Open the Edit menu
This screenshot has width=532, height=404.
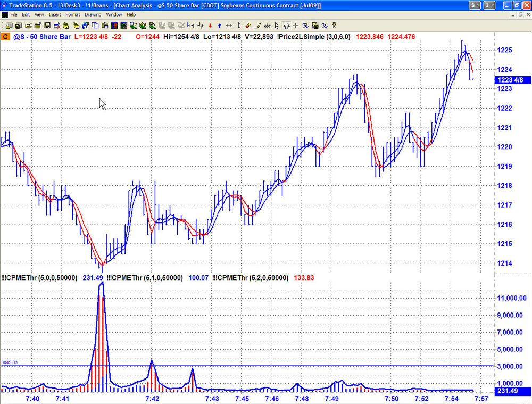pos(26,14)
